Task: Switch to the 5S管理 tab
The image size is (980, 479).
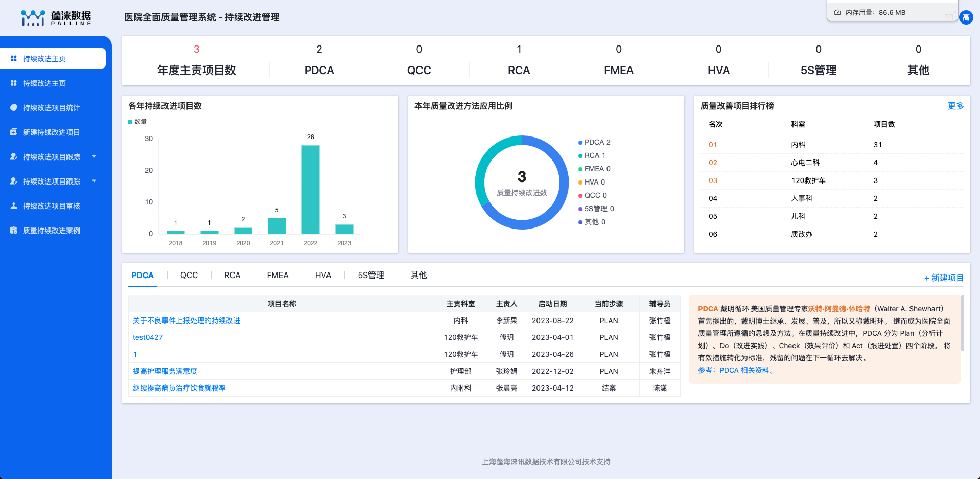Action: point(371,275)
